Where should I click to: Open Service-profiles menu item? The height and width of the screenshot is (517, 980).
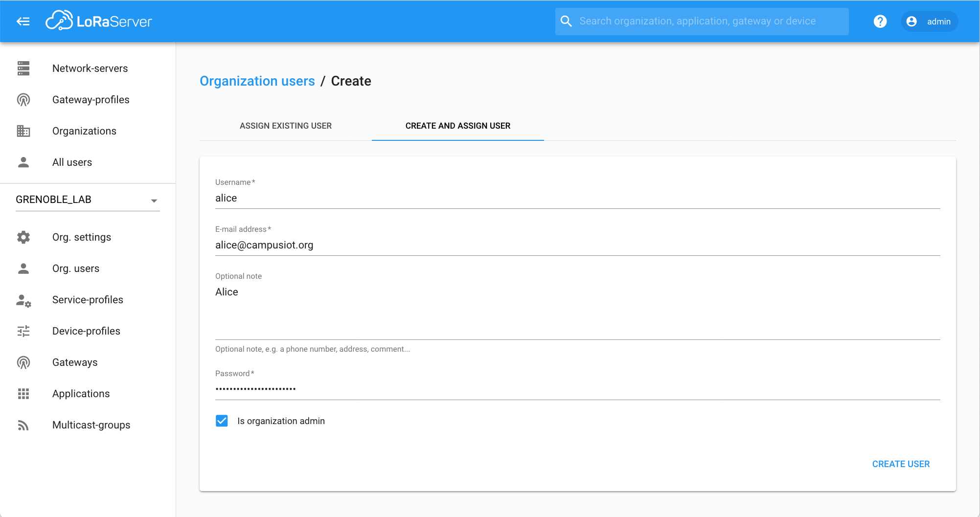[88, 300]
